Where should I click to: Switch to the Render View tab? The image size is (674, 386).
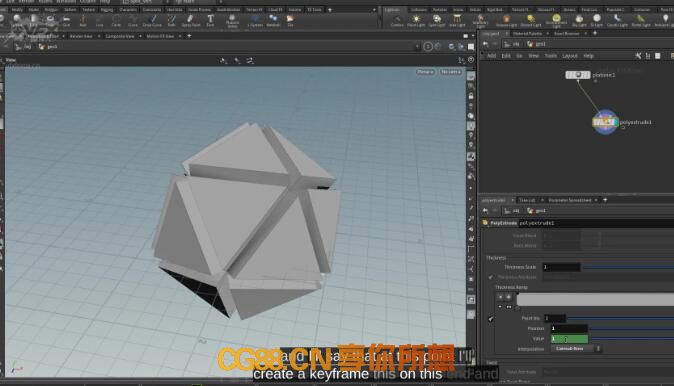(81, 36)
